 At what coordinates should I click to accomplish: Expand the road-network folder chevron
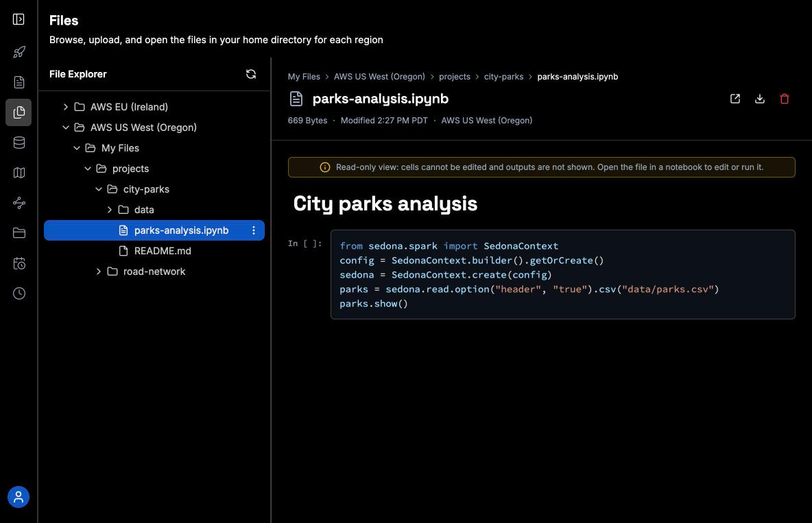tap(98, 271)
